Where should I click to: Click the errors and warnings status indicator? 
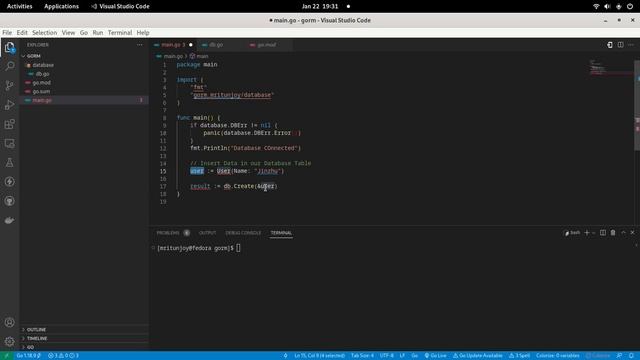click(x=63, y=356)
